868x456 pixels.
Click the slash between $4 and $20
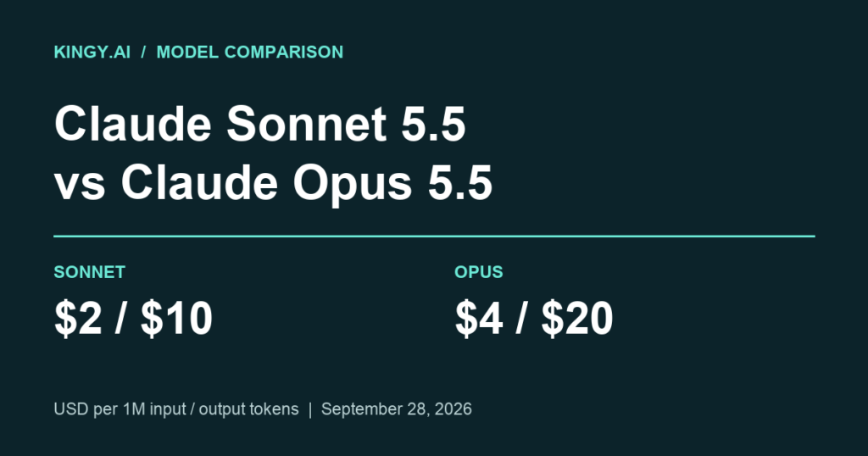pos(521,318)
